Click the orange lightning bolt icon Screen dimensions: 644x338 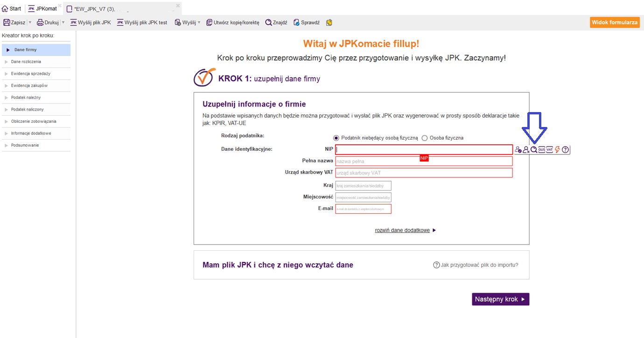557,150
